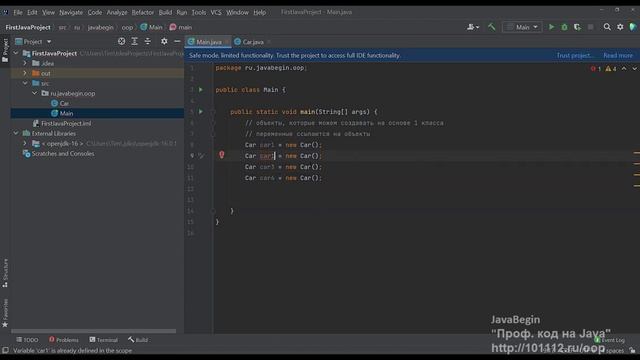Viewport: 640px width, 360px height.
Task: Open the Terminal tool window
Action: (104, 340)
